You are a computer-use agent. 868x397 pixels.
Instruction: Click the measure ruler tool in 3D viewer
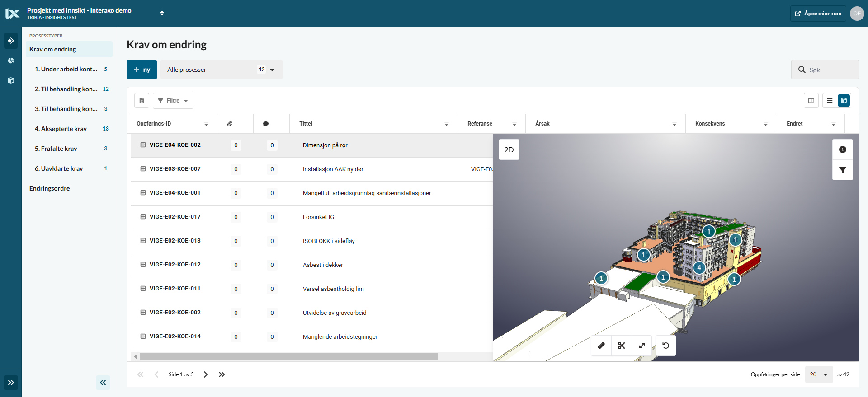pyautogui.click(x=601, y=346)
